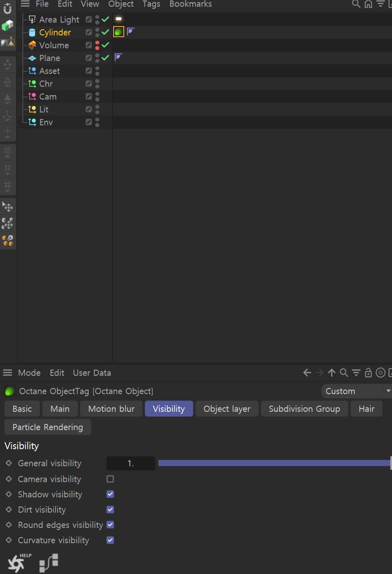Click the lock icon in Attribute Manager

click(368, 373)
